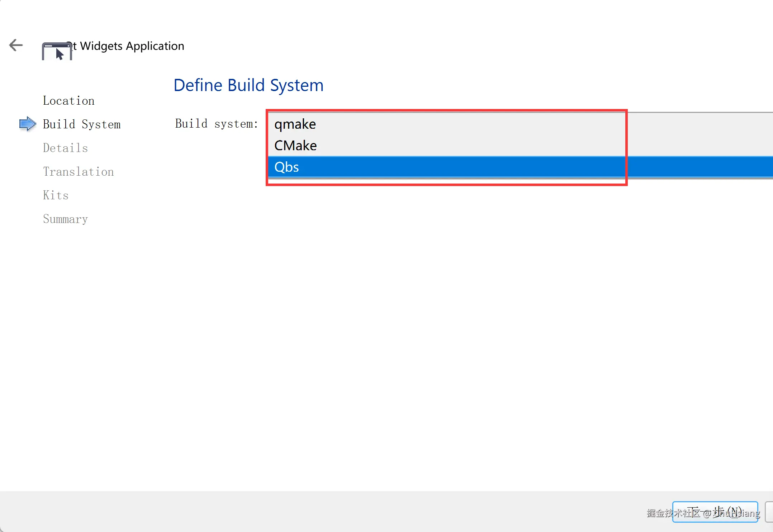Click the back arrow at top left

tap(16, 45)
